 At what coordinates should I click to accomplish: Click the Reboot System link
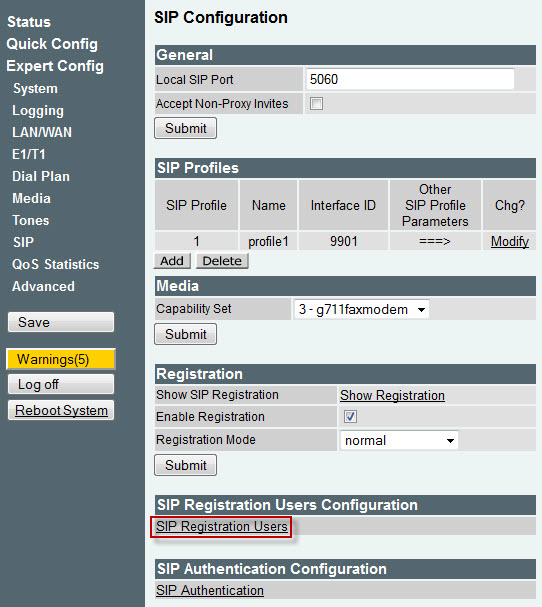(x=61, y=410)
